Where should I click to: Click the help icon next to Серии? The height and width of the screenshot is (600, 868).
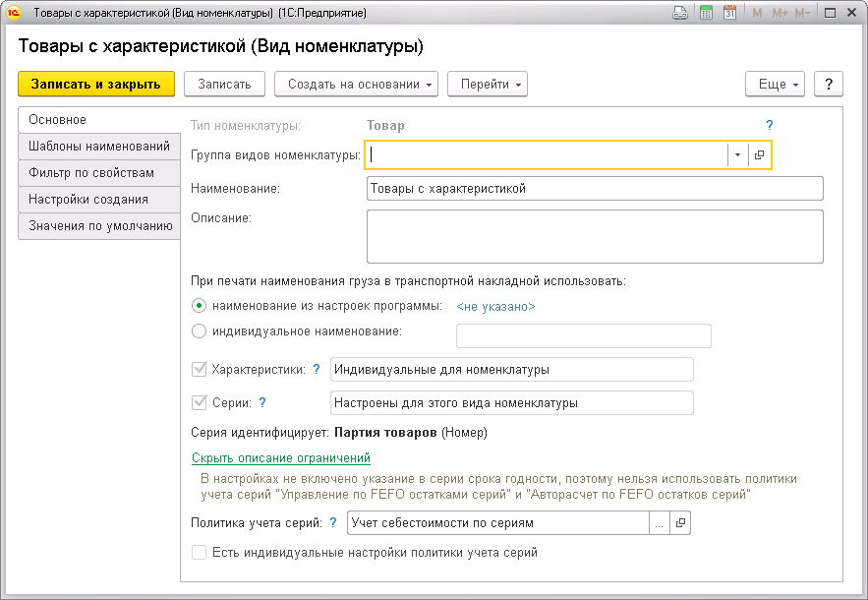coord(262,402)
